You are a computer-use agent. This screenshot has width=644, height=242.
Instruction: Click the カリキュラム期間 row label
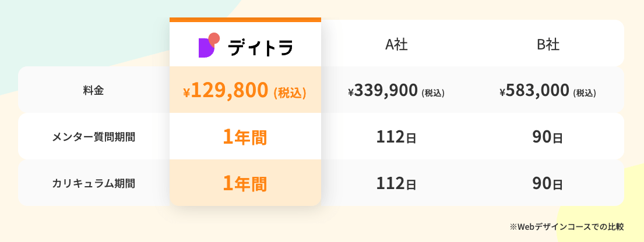[x=93, y=184]
